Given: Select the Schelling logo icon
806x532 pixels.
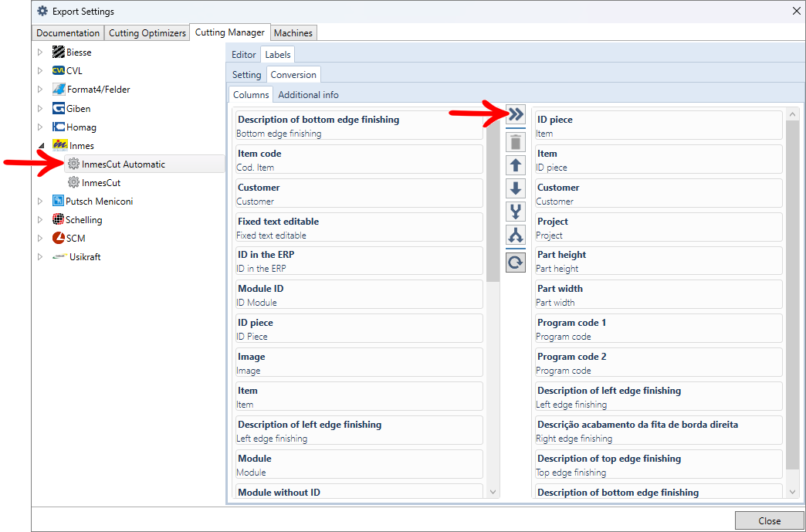Looking at the screenshot, I should [x=58, y=219].
